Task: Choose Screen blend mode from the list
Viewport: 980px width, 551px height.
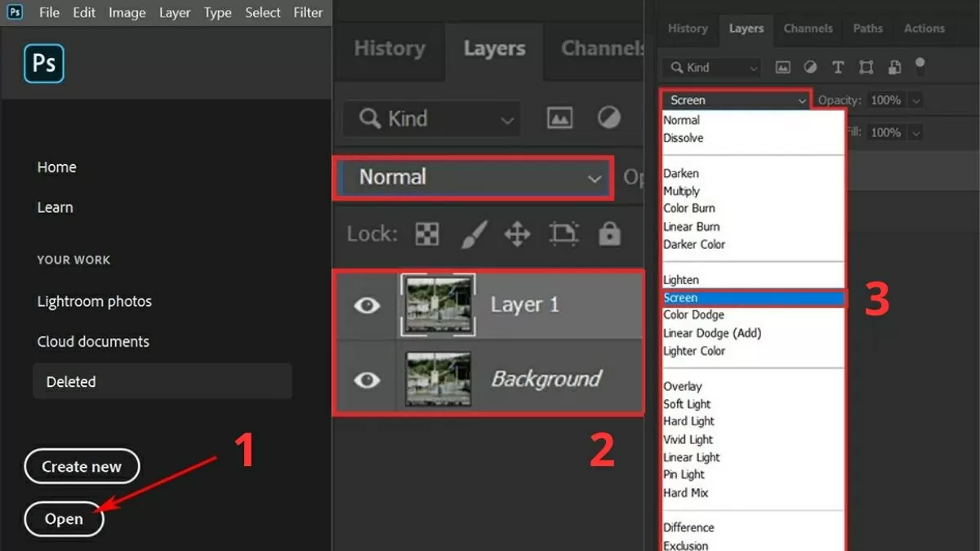Action: pos(753,297)
